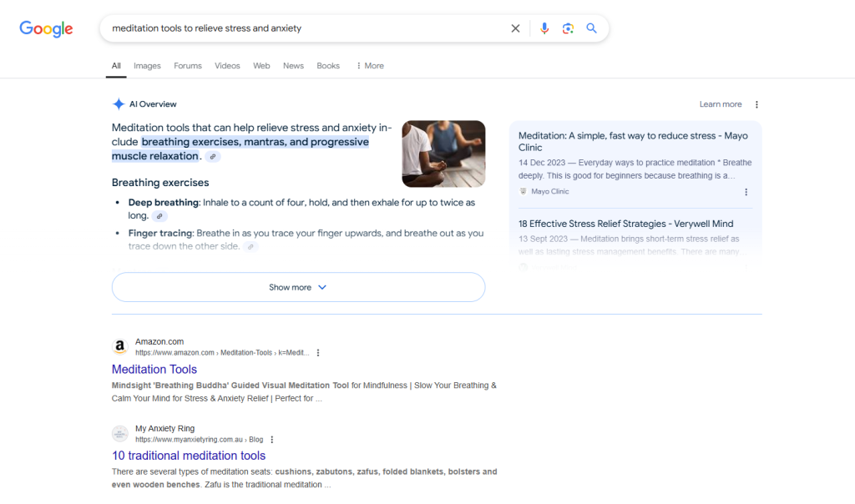The width and height of the screenshot is (855, 504).
Task: Open the three-dot menu on the Amazon result
Action: pyautogui.click(x=318, y=352)
